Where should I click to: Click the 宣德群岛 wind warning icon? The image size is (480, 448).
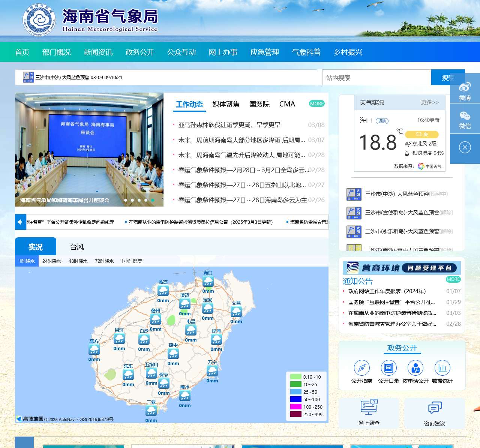[x=354, y=213]
